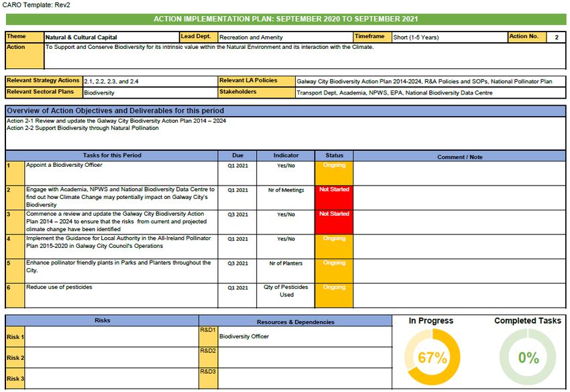Click the 'Tasks for this Period' column header
This screenshot has width=570, height=392.
click(111, 155)
